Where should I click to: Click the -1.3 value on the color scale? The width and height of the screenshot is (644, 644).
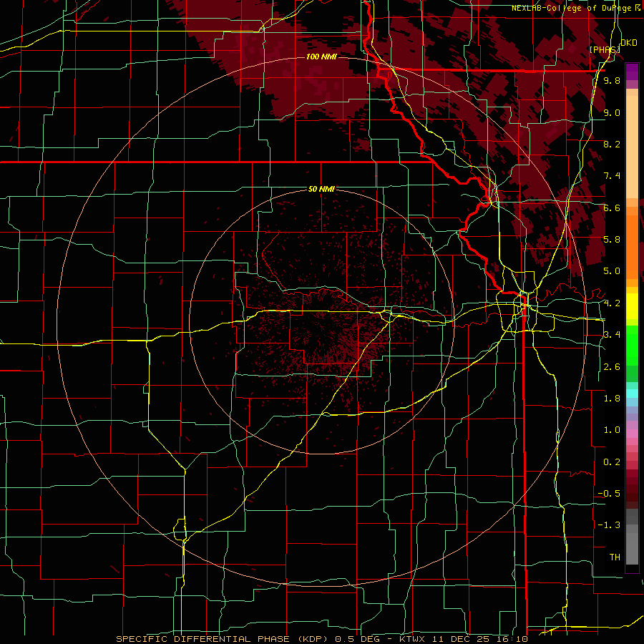[x=609, y=525]
